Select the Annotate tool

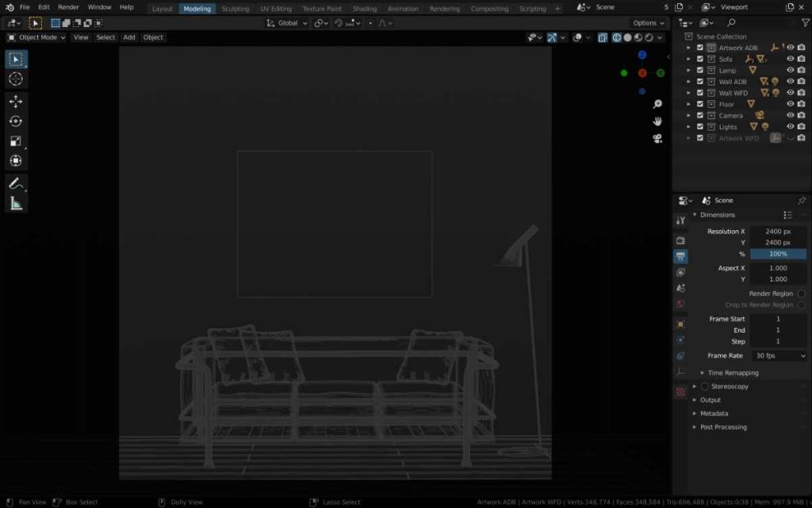(x=16, y=183)
